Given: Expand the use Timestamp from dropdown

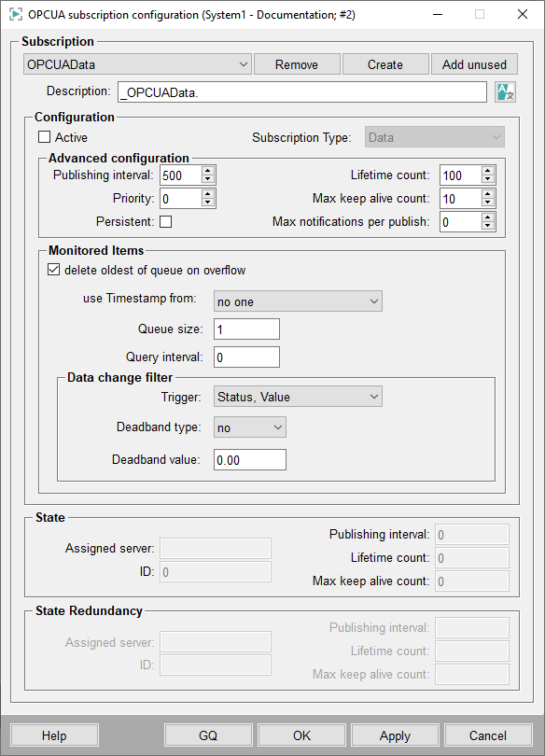Looking at the screenshot, I should click(x=298, y=301).
